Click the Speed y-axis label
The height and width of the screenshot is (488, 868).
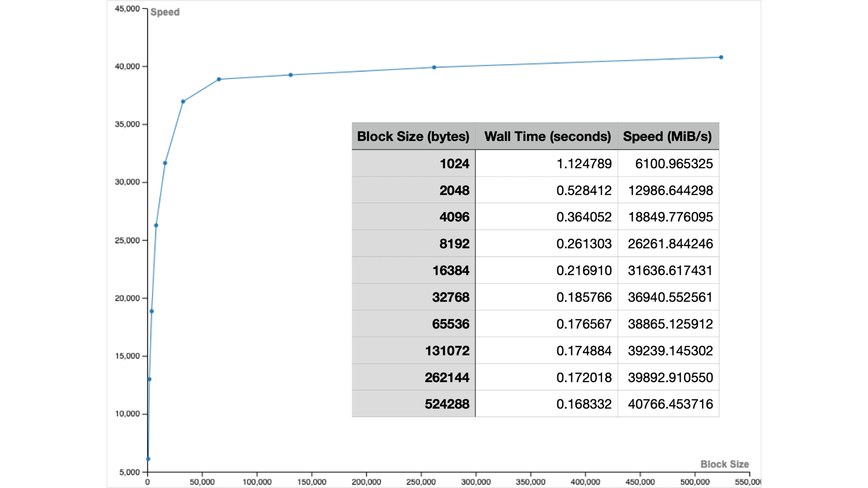165,12
